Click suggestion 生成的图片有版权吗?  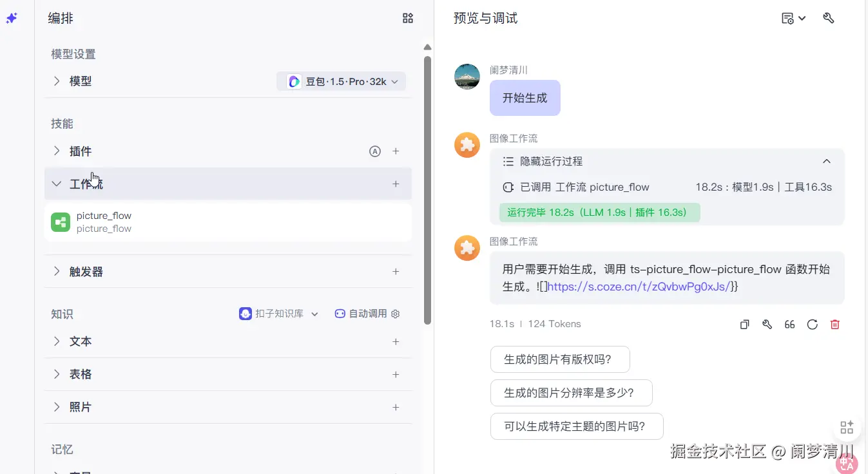[559, 359]
